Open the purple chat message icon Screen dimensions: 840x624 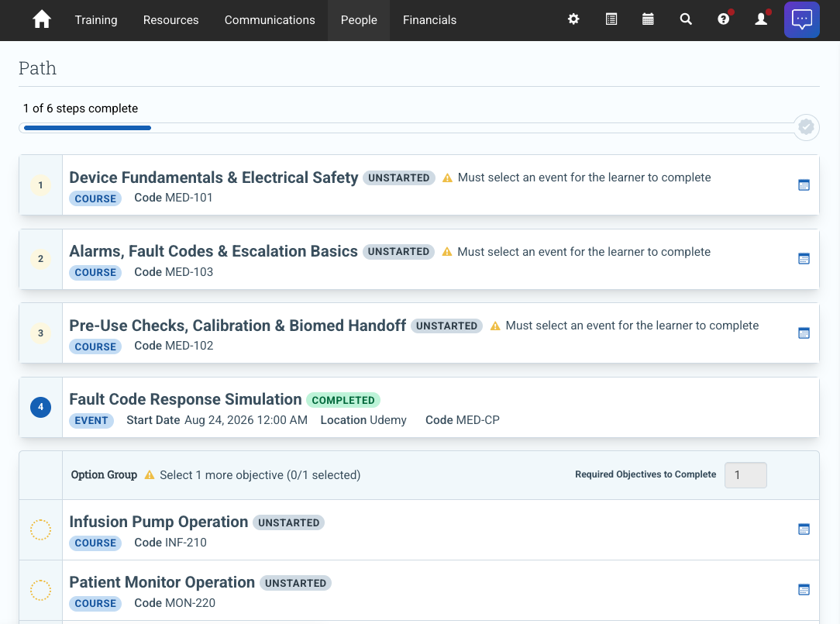pos(801,20)
